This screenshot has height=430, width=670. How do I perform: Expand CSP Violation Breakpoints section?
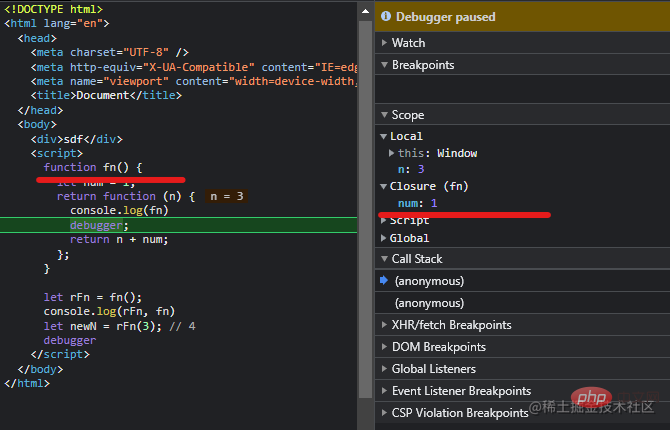[x=384, y=413]
